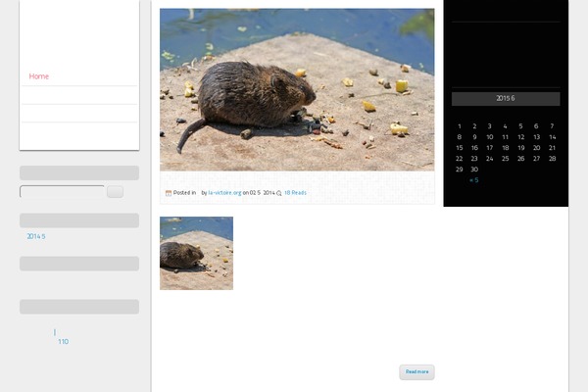The width and height of the screenshot is (588, 392).
Task: Open the 18 Reads link
Action: coord(295,193)
